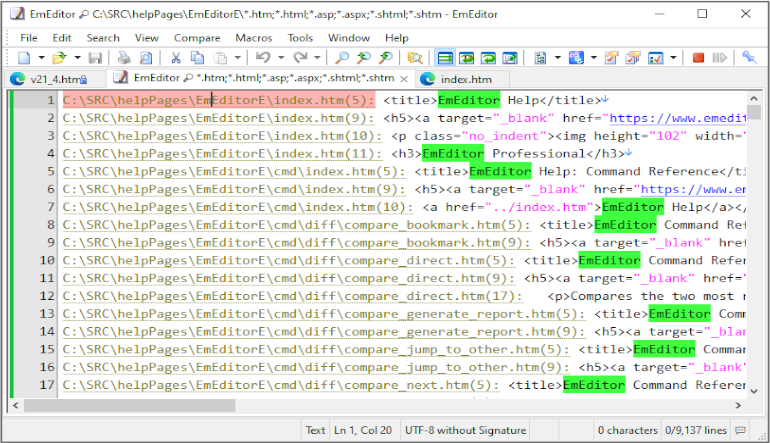Toggle Wrap by Page button

coord(511,58)
